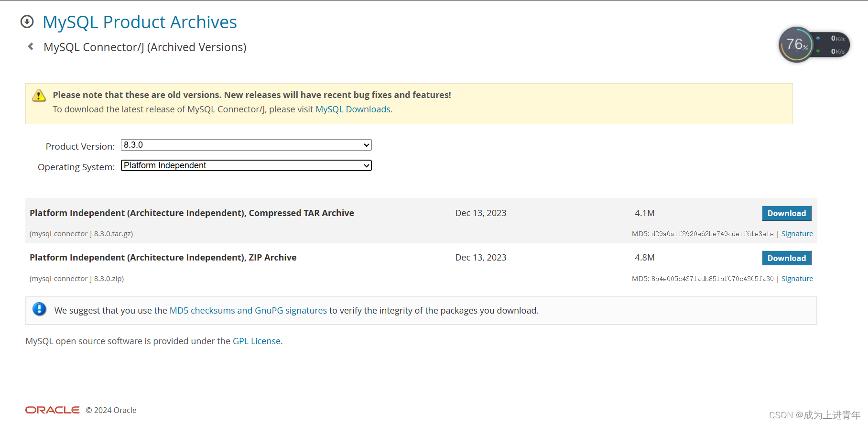Click the download circle icon beside MySQL Product Archives

point(27,22)
